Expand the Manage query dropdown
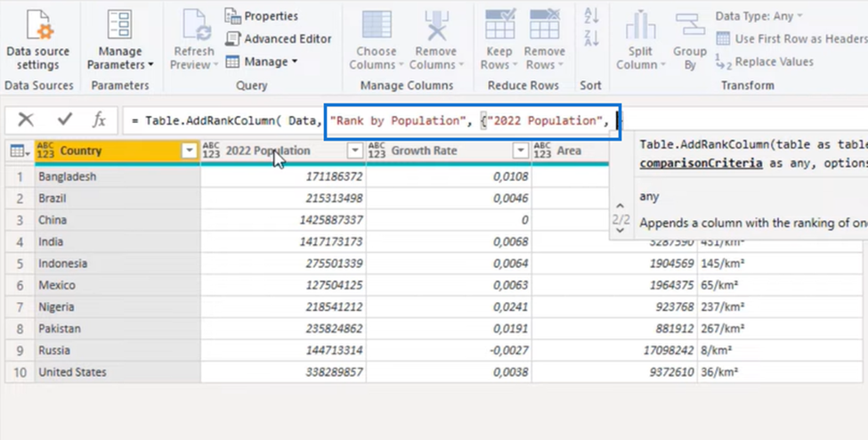The image size is (868, 440). pos(295,61)
